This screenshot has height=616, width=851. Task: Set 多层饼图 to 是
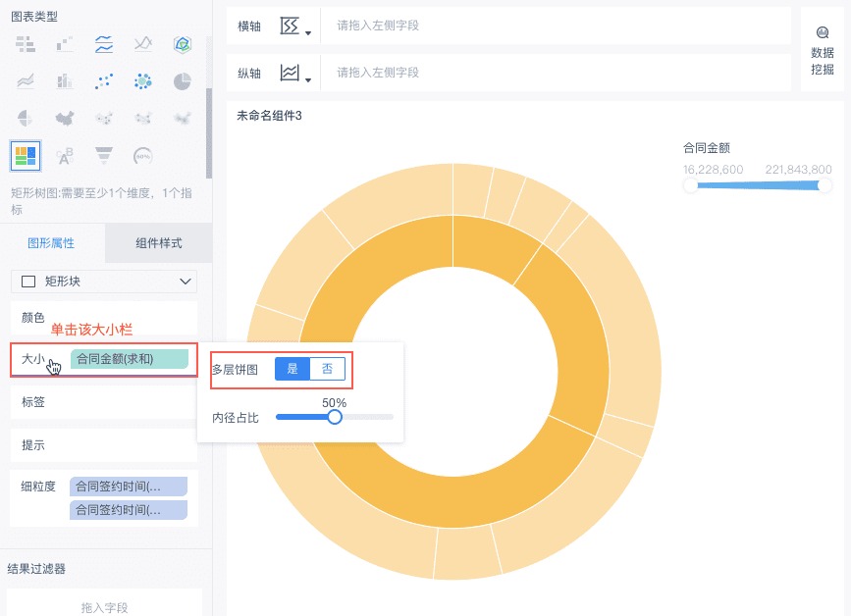point(293,369)
